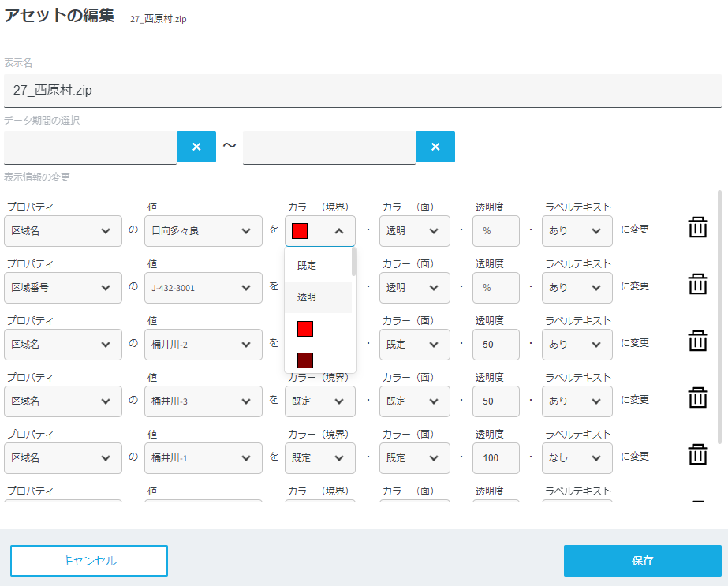
Task: Delete the 桶井川-1 row using trash icon
Action: click(x=697, y=456)
